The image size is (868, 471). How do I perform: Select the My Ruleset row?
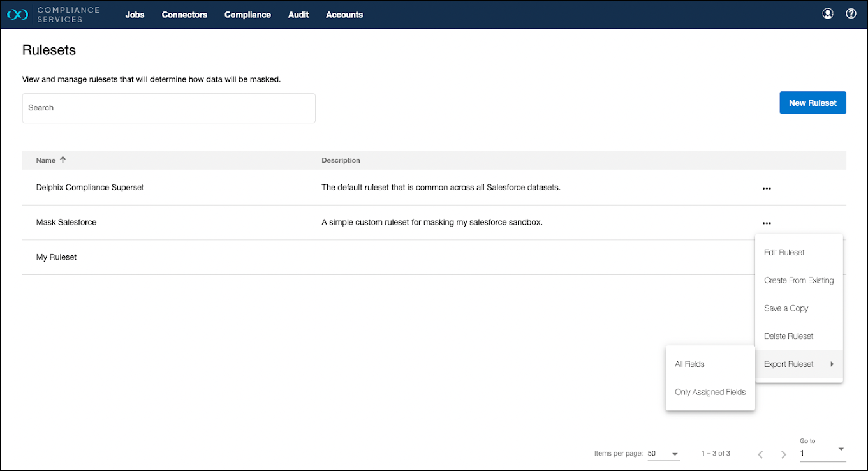pos(57,257)
